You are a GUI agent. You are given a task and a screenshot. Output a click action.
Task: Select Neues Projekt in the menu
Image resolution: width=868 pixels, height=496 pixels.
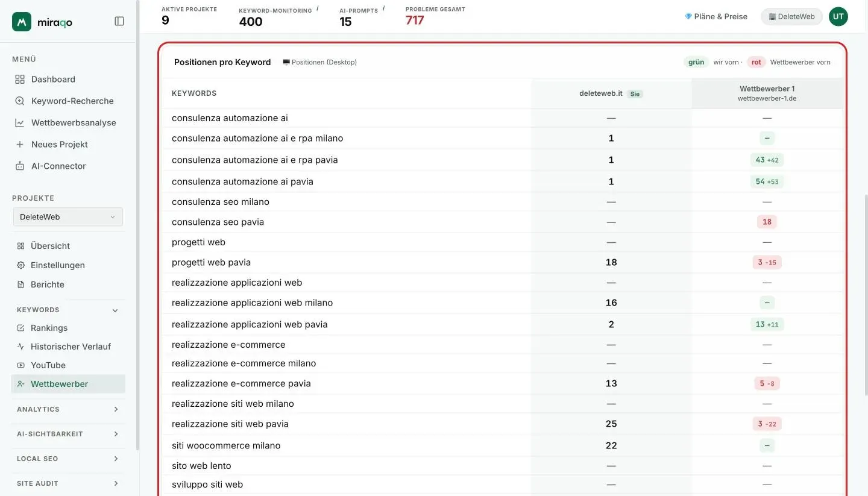pyautogui.click(x=60, y=145)
